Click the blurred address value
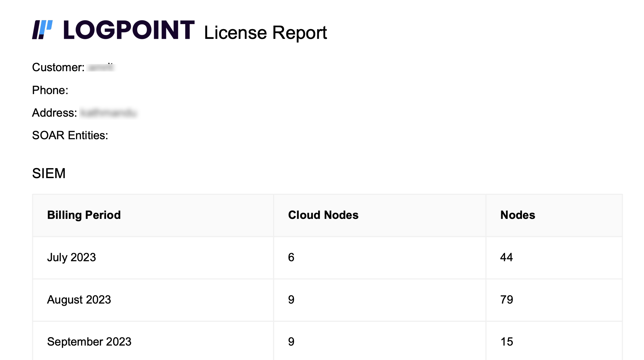This screenshot has width=644, height=360. [x=108, y=113]
